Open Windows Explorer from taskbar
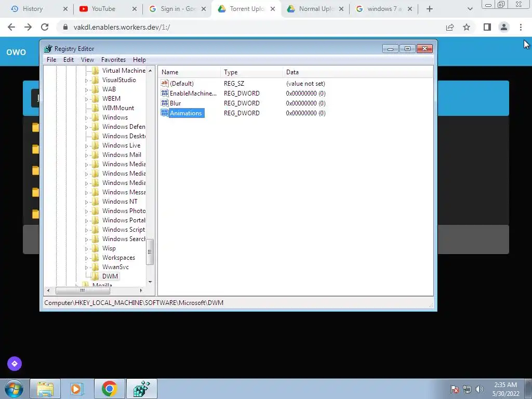Viewport: 532px width, 399px height. click(x=46, y=389)
